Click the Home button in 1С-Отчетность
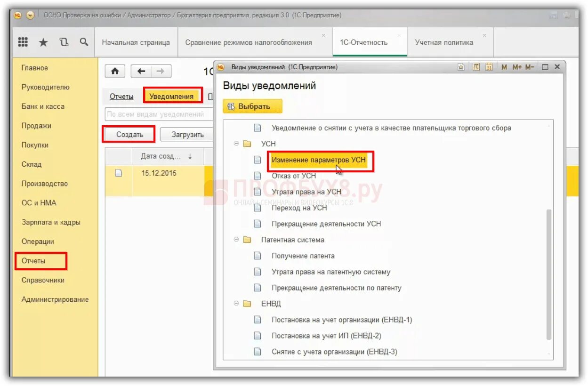588x386 pixels. tap(115, 72)
